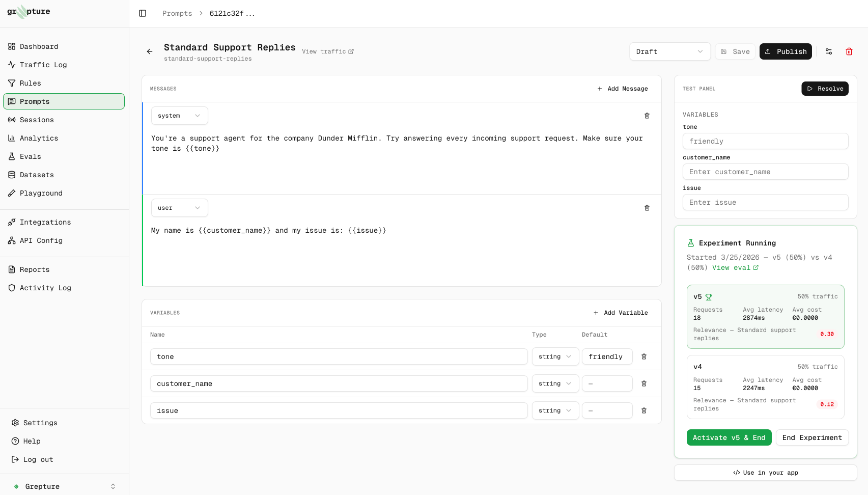Screen dimensions: 868x495
Task: Click Use in your app
Action: pyautogui.click(x=766, y=473)
